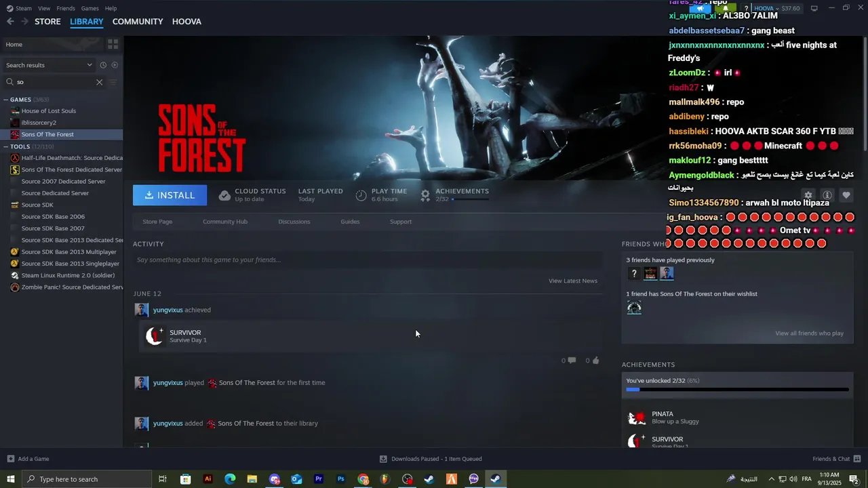This screenshot has width=868, height=488.
Task: Select iblissorcery2 in the library list
Action: (x=39, y=123)
